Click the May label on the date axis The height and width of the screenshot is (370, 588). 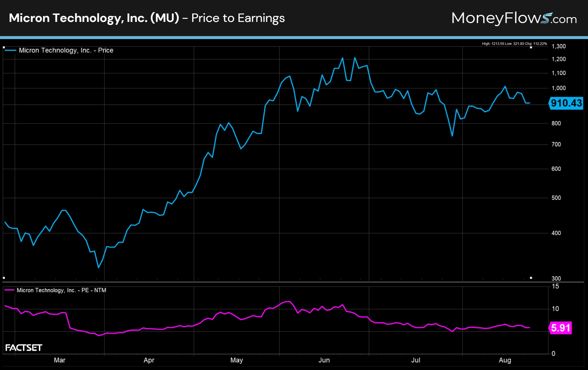click(237, 360)
